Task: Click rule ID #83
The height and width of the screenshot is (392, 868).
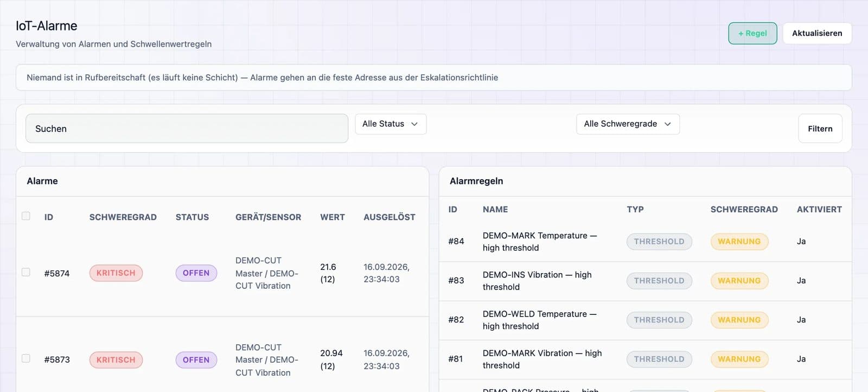Action: pyautogui.click(x=456, y=281)
